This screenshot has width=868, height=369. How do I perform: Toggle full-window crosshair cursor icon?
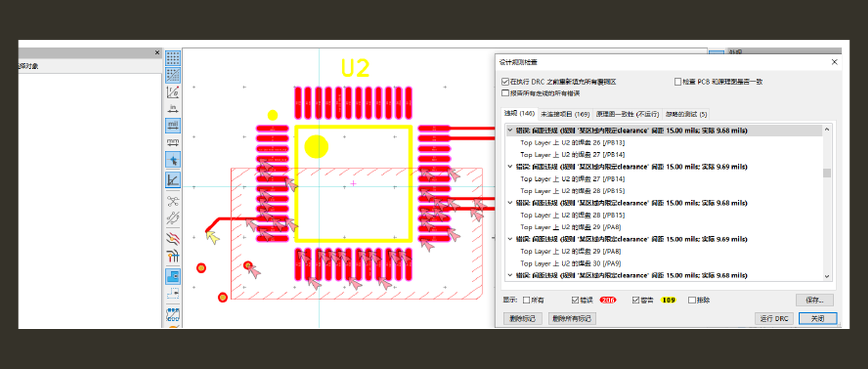click(173, 160)
